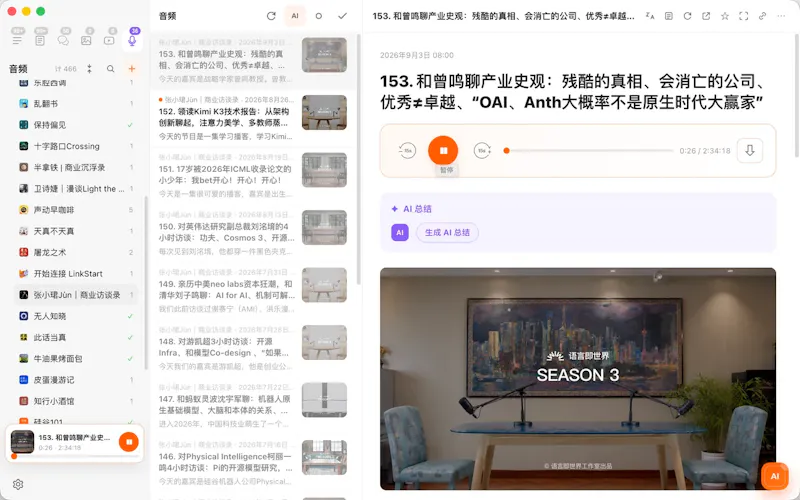The image size is (800, 500).
Task: Skip forward 15 seconds in audio player
Action: [x=482, y=151]
